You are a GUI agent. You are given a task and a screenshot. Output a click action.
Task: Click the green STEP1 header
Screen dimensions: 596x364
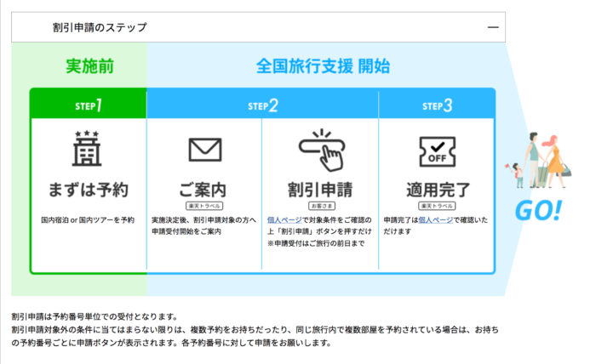click(x=89, y=104)
